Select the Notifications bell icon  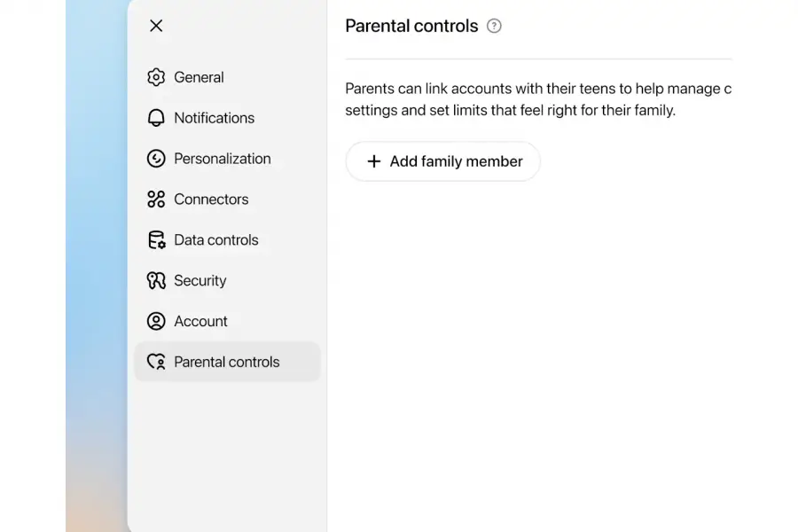pos(156,118)
